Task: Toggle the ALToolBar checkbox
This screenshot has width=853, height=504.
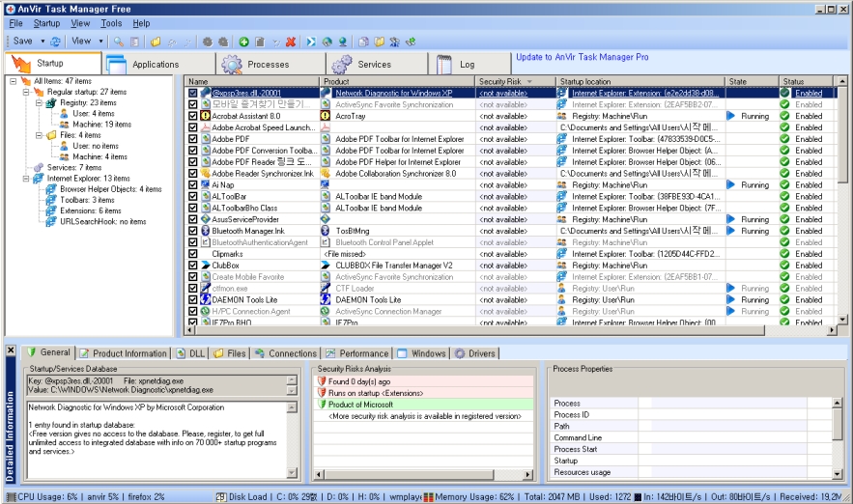Action: point(192,196)
